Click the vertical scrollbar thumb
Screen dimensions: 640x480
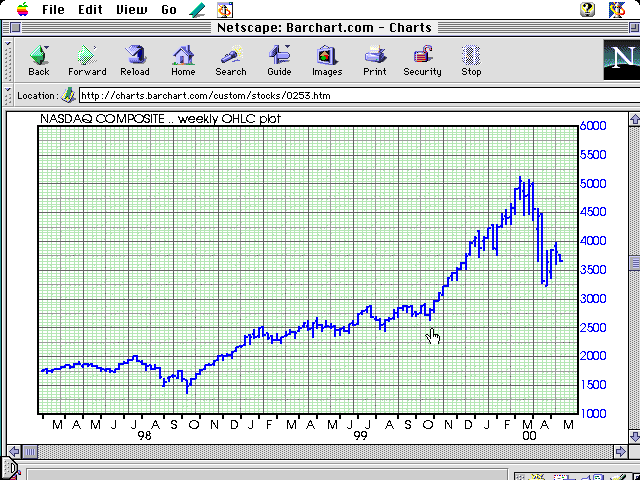tap(635, 263)
